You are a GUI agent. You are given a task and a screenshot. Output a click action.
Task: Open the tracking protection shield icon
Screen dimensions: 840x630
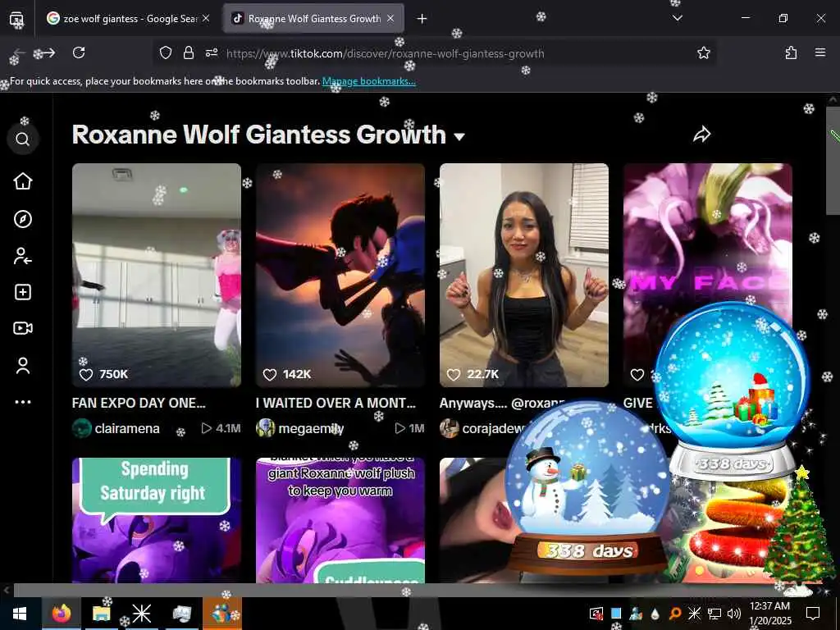(166, 52)
